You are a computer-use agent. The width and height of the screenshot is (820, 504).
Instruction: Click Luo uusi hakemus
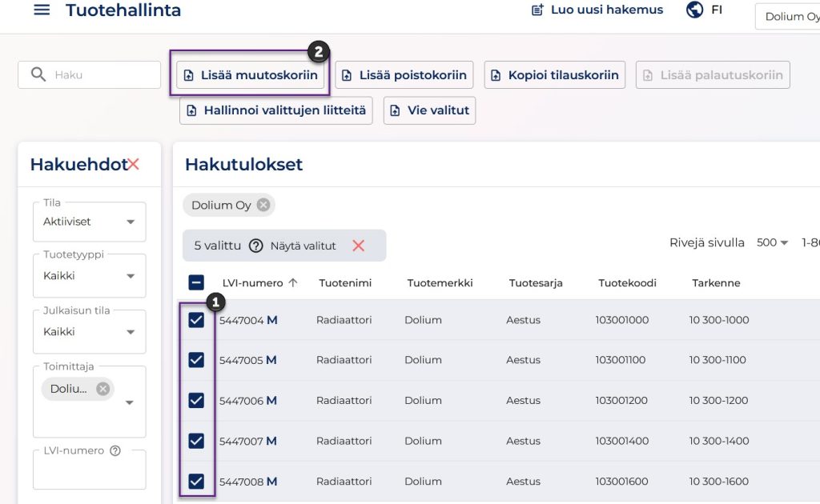pyautogui.click(x=597, y=10)
